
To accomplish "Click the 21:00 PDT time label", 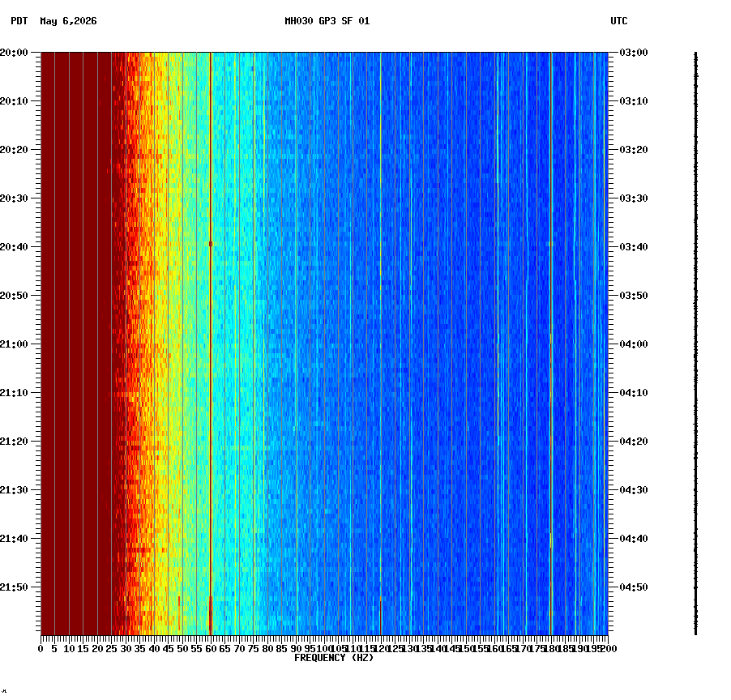I will 14,344.
